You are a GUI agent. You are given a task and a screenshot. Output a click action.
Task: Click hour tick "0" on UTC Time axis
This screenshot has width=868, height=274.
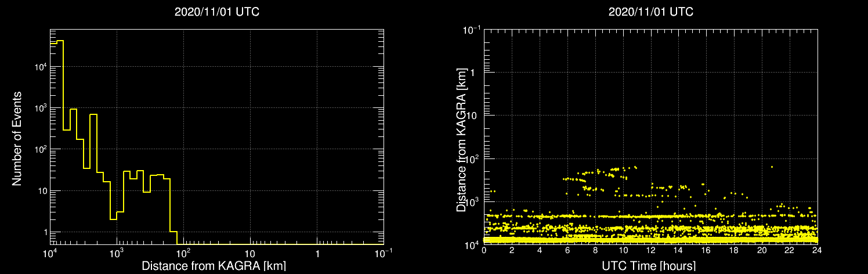click(x=484, y=251)
